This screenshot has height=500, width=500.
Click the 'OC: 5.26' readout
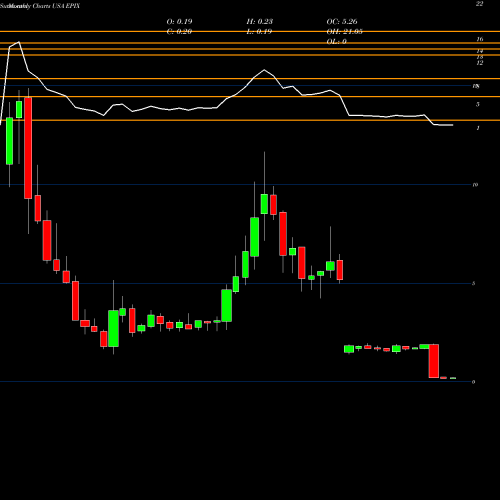click(342, 22)
